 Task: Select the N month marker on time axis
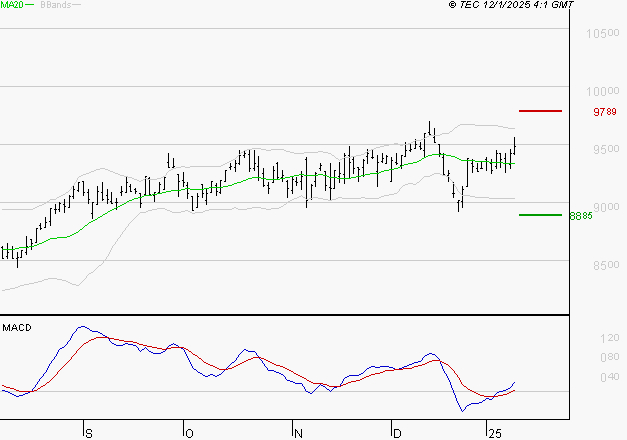click(x=298, y=433)
